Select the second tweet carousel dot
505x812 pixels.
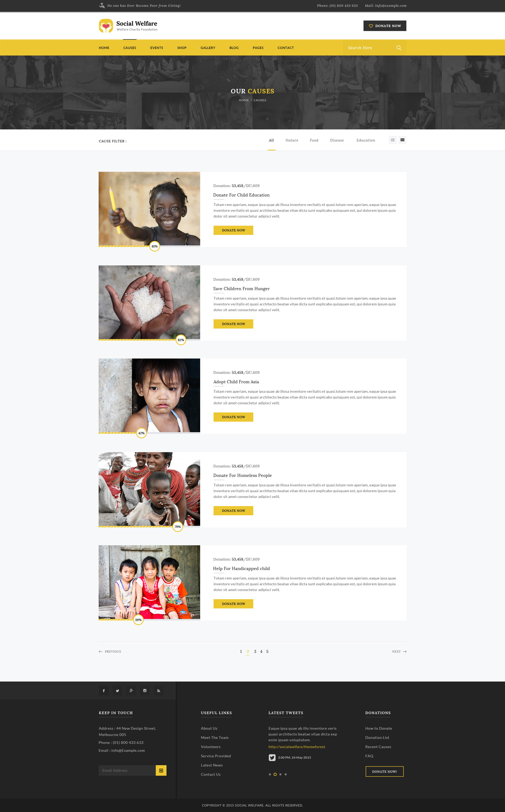coord(275,774)
